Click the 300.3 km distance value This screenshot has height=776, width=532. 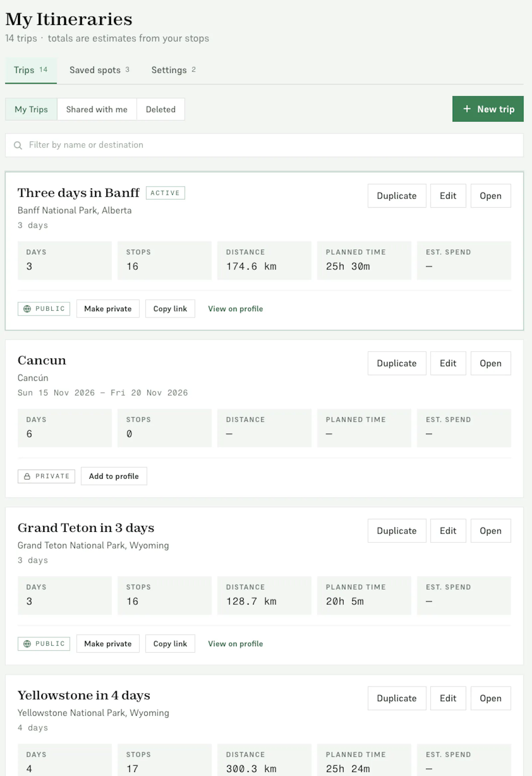(251, 769)
